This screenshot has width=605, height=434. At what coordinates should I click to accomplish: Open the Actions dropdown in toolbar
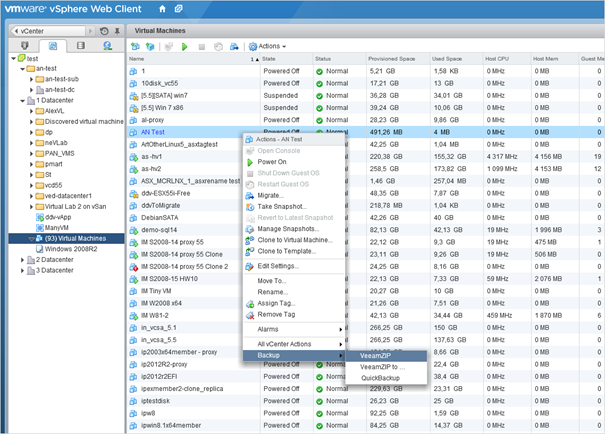(x=267, y=46)
